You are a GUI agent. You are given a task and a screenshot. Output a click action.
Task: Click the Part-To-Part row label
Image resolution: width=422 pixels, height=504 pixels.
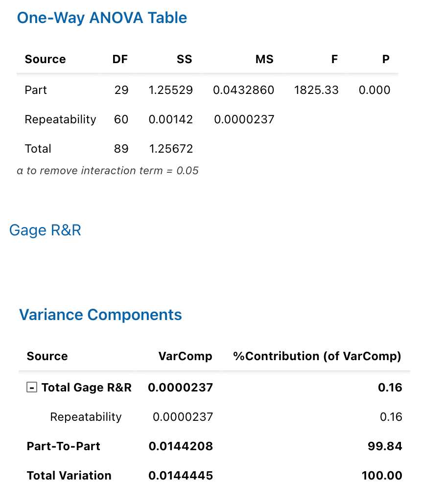(x=64, y=446)
